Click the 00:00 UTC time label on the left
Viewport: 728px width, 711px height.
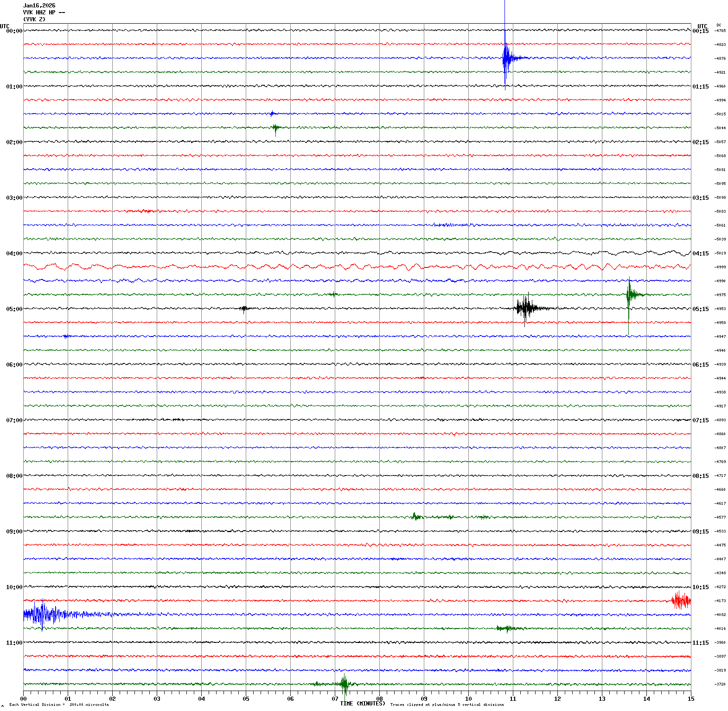(x=14, y=31)
